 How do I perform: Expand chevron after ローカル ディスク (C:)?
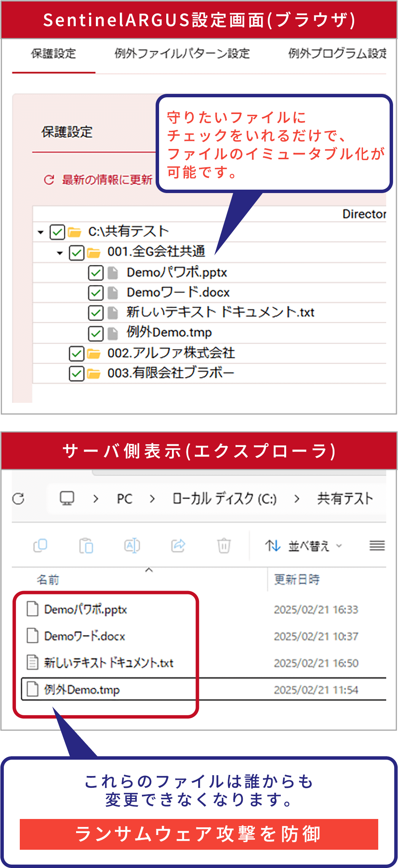click(297, 499)
